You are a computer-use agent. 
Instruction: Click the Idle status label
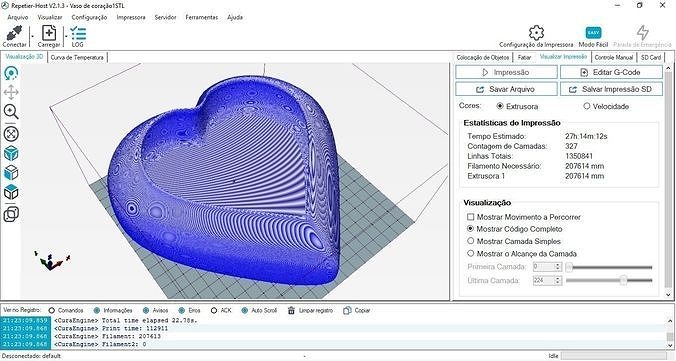[554, 356]
